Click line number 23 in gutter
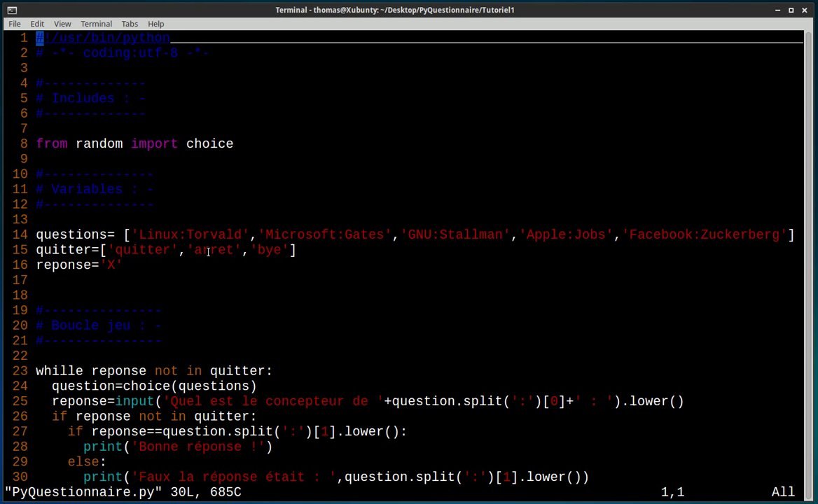This screenshot has width=818, height=504. point(20,371)
